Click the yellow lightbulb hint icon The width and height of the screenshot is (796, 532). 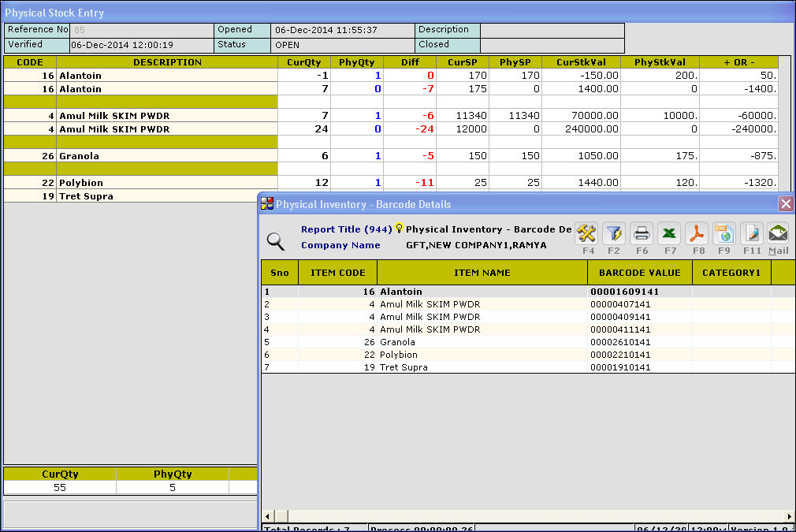pos(399,229)
